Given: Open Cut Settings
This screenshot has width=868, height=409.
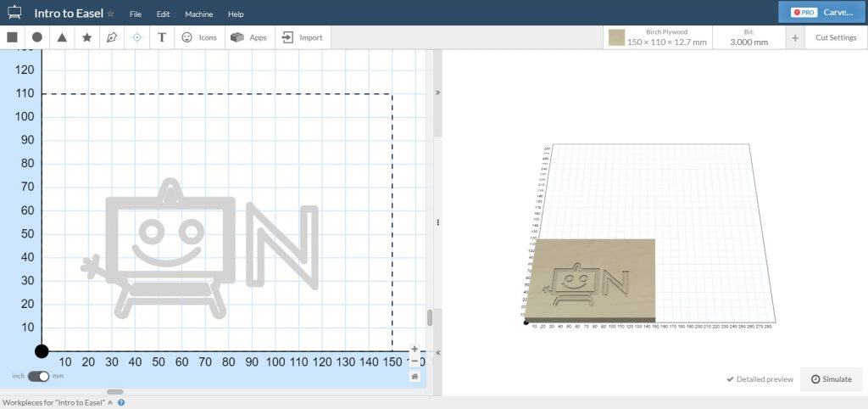Looking at the screenshot, I should point(836,37).
